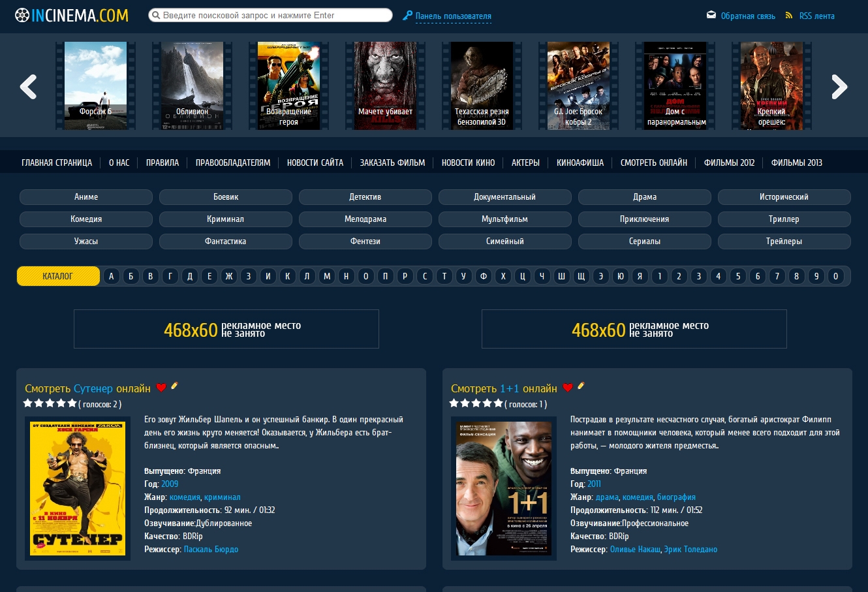Open НОВОСТИ КИНО menu item
The image size is (868, 592).
(x=468, y=163)
